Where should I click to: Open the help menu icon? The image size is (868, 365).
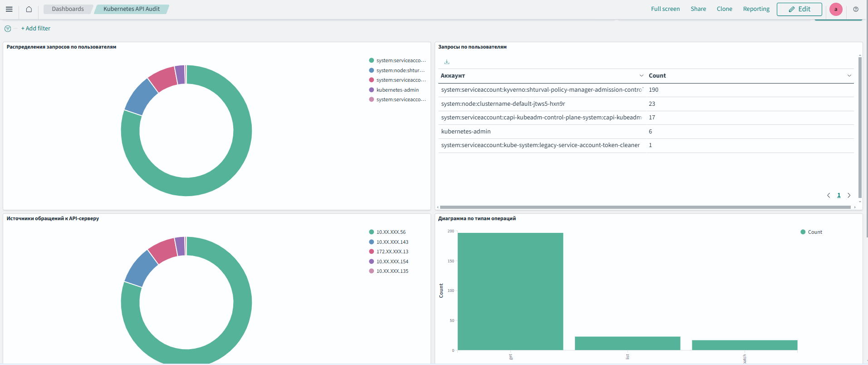coord(856,9)
